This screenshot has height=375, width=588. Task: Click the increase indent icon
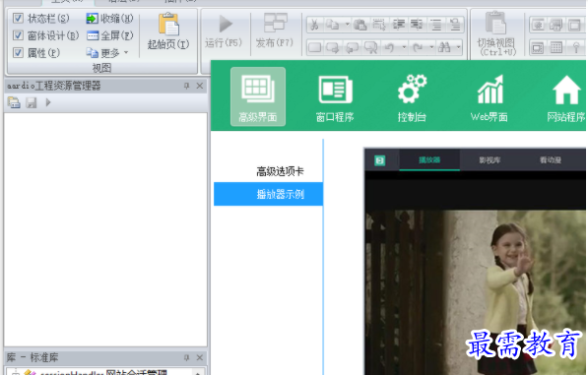[x=398, y=26]
